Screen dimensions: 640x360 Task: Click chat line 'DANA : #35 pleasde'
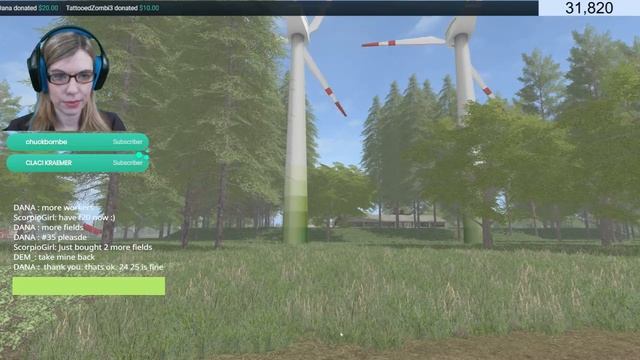click(x=50, y=237)
